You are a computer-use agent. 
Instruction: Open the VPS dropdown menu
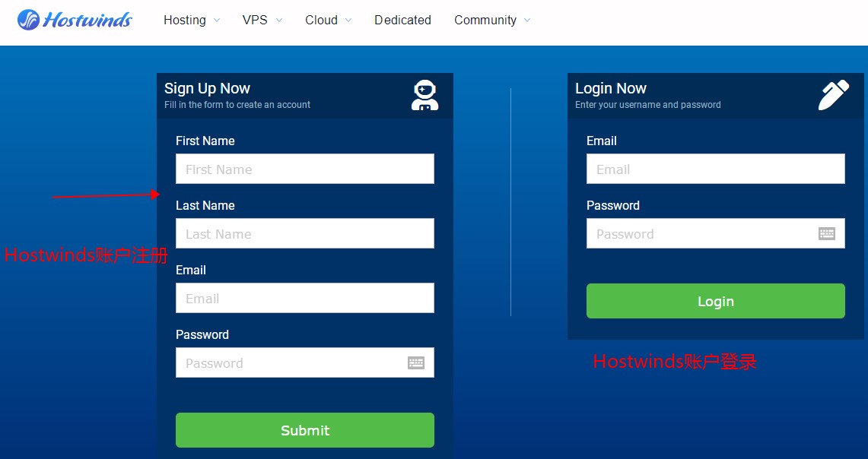[262, 21]
